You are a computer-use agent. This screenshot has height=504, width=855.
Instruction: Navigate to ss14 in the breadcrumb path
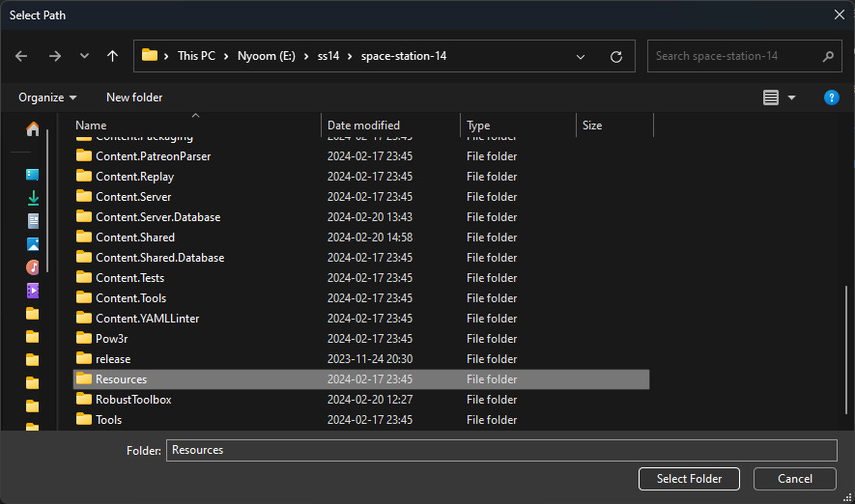coord(329,56)
